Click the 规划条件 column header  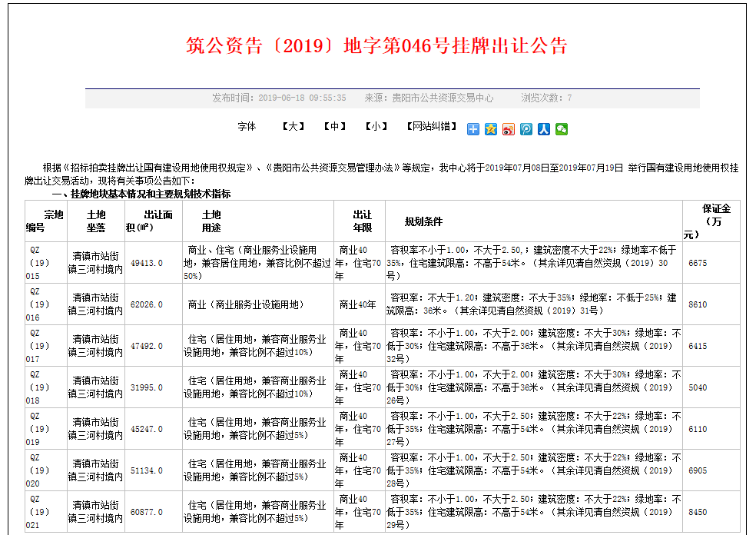(423, 221)
